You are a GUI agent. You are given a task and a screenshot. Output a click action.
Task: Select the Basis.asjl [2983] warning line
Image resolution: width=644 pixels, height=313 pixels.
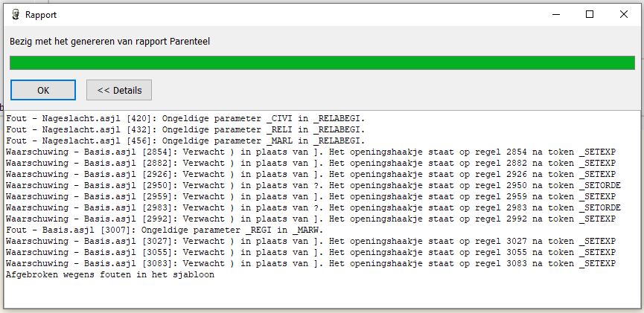[x=313, y=207]
